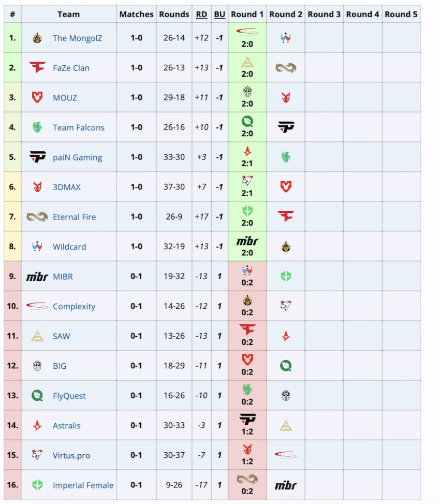The width and height of the screenshot is (440, 504).
Task: Click FaZe Clan logo beside its team name
Action: tap(37, 67)
